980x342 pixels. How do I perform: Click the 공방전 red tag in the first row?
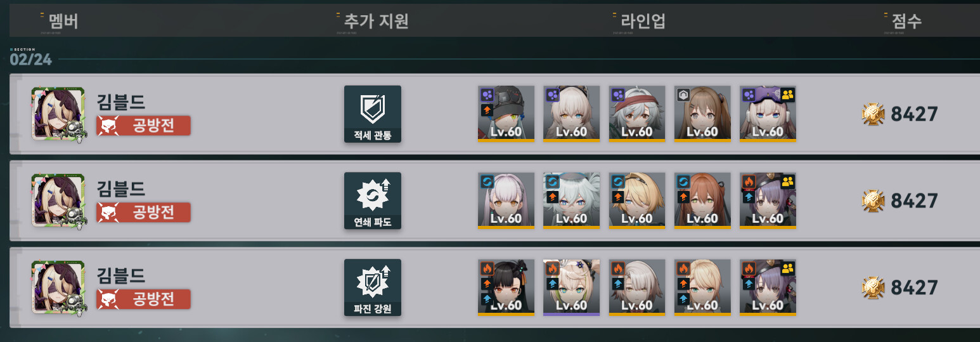(143, 126)
